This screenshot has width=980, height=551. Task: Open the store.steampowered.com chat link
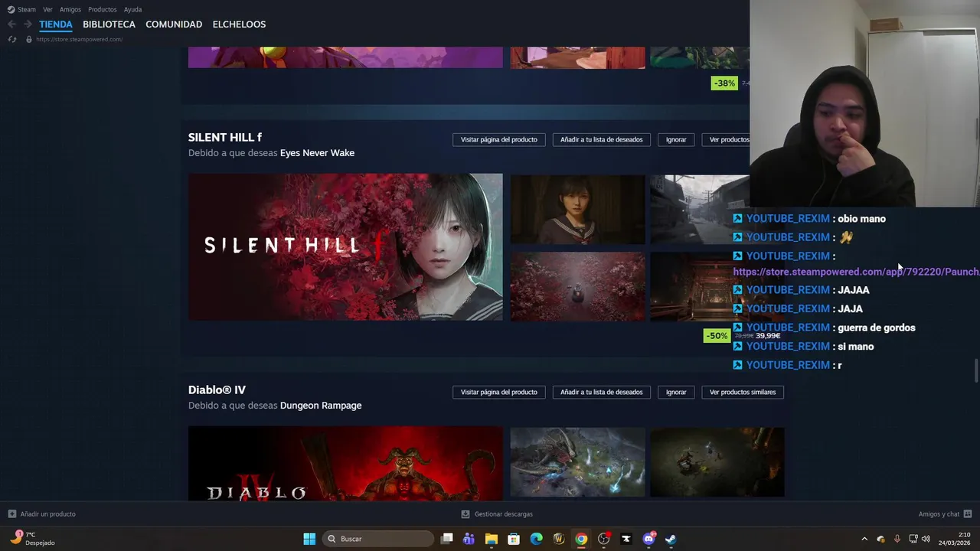pos(856,272)
